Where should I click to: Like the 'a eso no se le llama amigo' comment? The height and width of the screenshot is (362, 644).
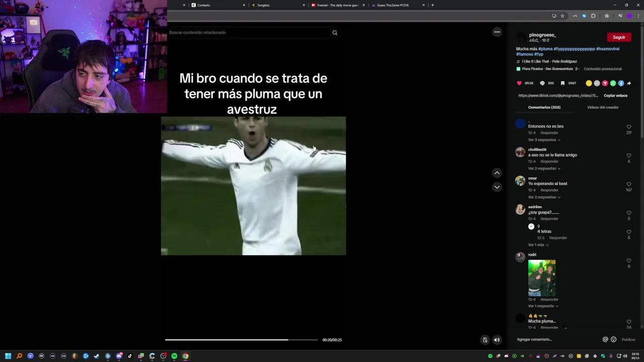click(x=629, y=156)
